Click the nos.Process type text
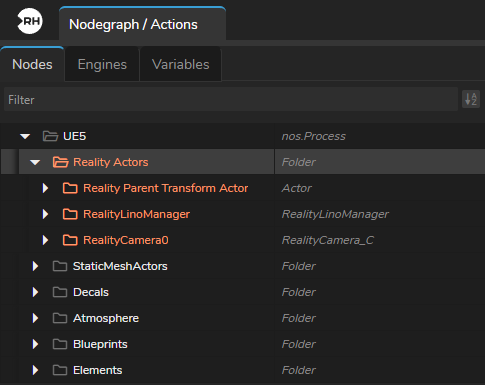This screenshot has width=485, height=385. pyautogui.click(x=313, y=136)
